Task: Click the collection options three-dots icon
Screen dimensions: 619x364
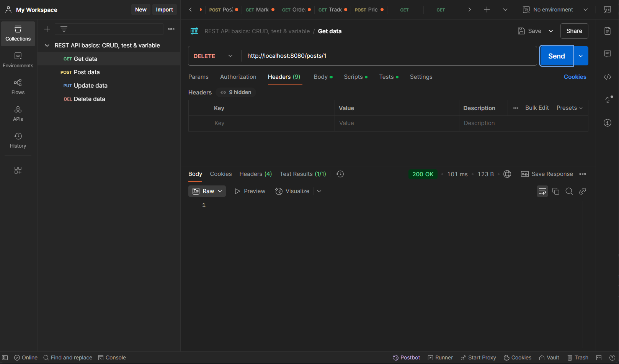Action: tap(171, 29)
